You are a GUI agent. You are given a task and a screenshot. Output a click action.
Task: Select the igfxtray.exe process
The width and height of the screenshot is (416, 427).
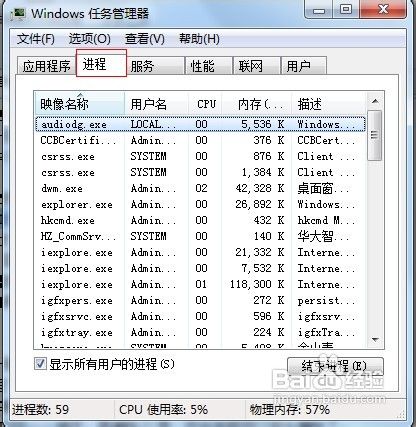200,332
